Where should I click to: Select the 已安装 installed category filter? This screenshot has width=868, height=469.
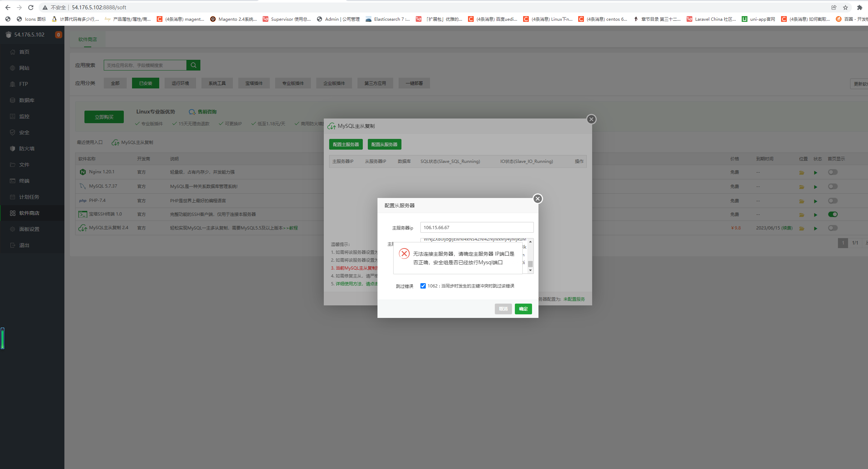click(x=146, y=83)
